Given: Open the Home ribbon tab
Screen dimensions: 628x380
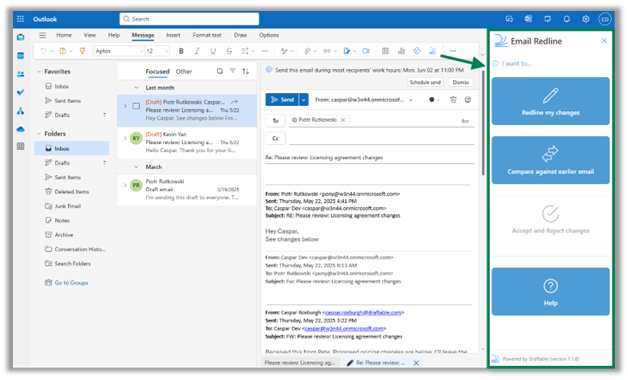Looking at the screenshot, I should 64,35.
